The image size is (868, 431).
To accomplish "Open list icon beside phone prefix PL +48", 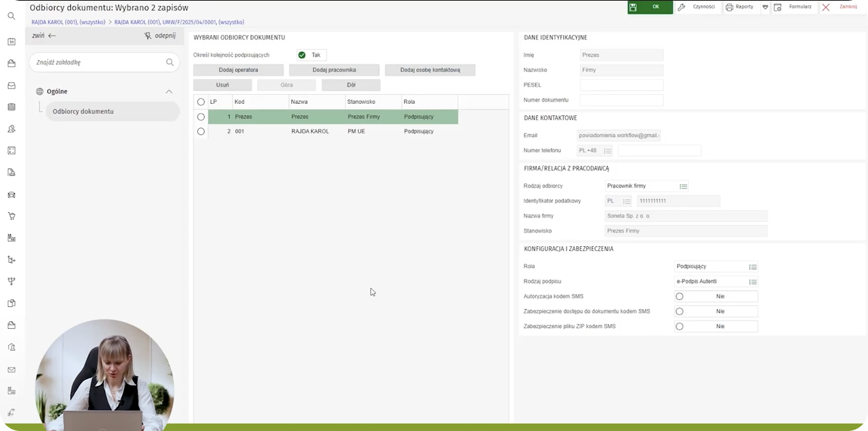I will coord(608,151).
